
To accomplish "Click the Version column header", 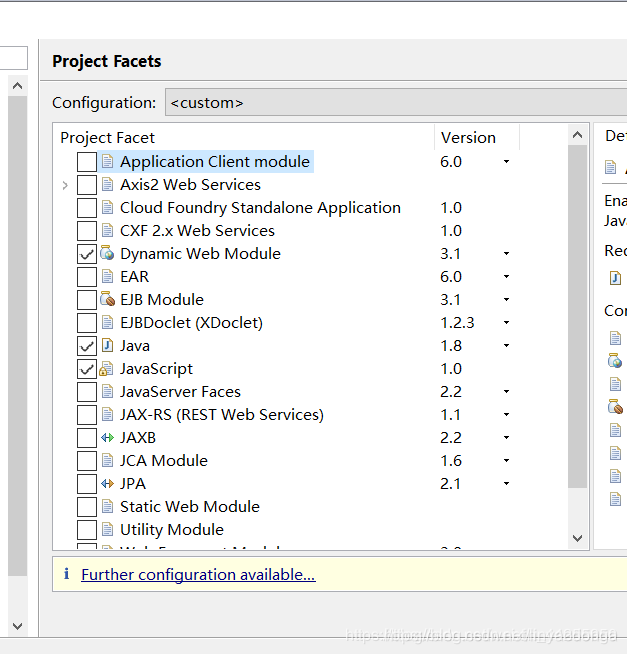I will (x=477, y=137).
